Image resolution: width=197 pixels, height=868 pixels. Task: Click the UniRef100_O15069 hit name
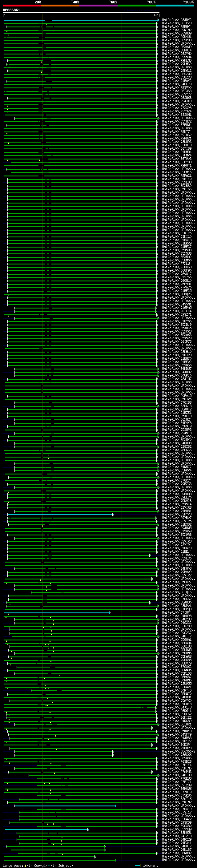point(177,531)
